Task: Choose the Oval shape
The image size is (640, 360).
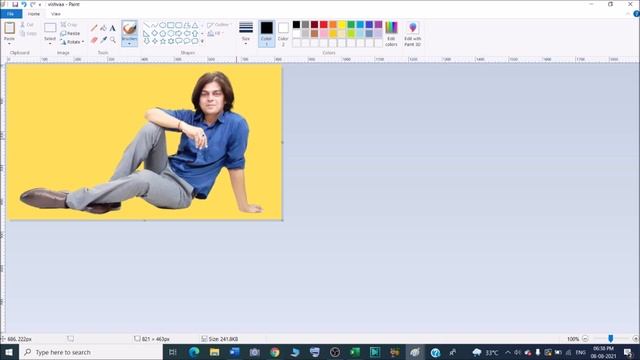Action: coord(162,25)
